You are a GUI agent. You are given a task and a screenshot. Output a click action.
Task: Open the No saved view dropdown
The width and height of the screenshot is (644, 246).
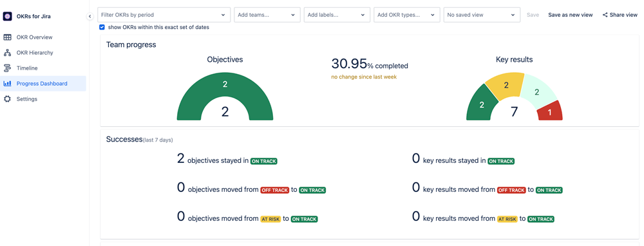coord(482,15)
